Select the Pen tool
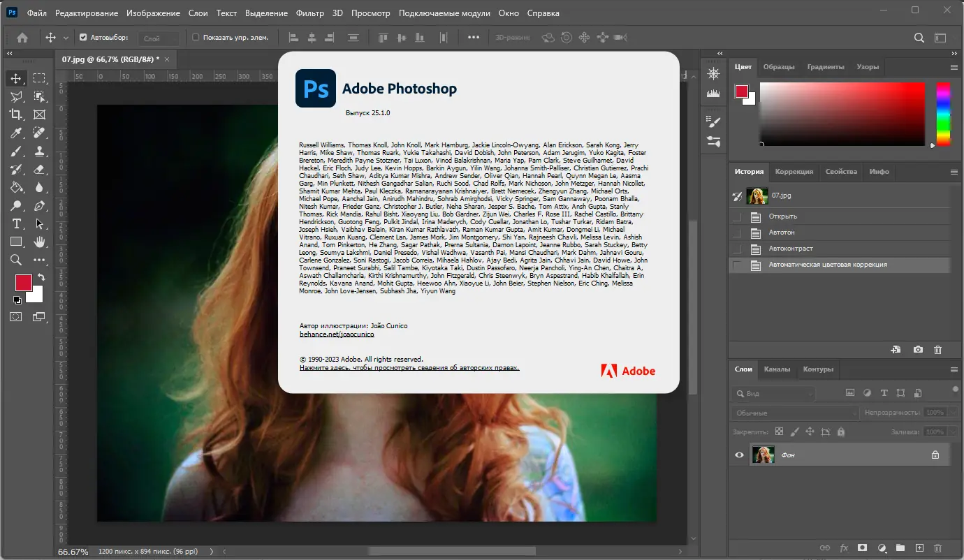Viewport: 964px width, 560px height. tap(39, 206)
